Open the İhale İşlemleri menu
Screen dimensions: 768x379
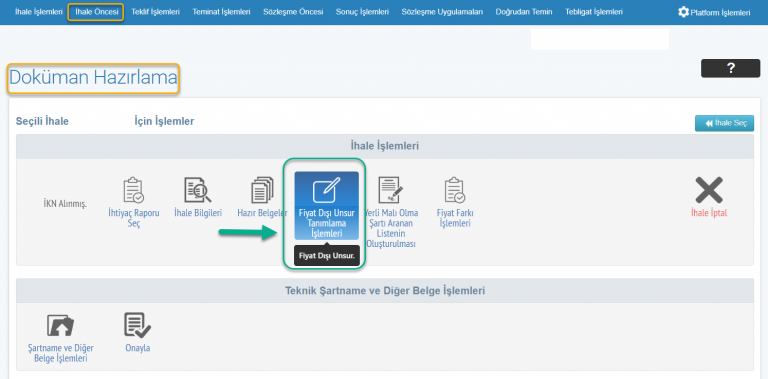point(39,12)
